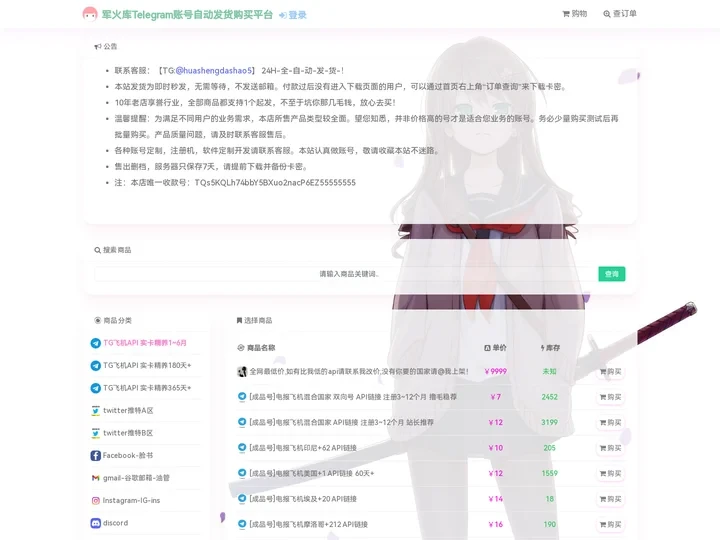Click Twitter icon beside twitter推特B区
The image size is (720, 540).
coord(96,433)
